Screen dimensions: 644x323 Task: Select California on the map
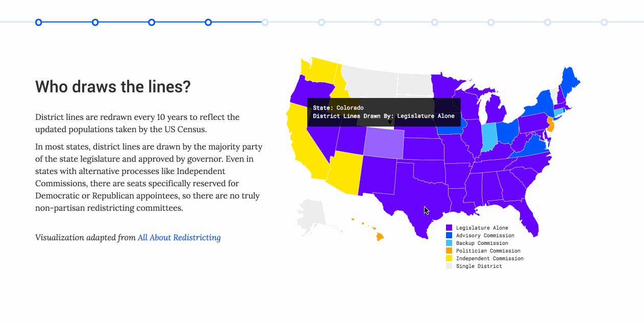click(303, 143)
